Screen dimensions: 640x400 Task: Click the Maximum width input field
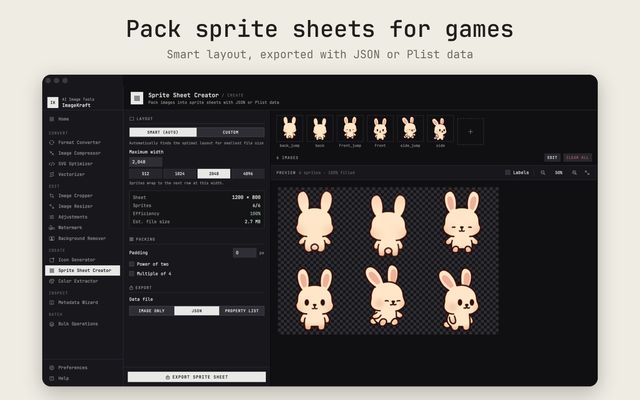coord(146,162)
